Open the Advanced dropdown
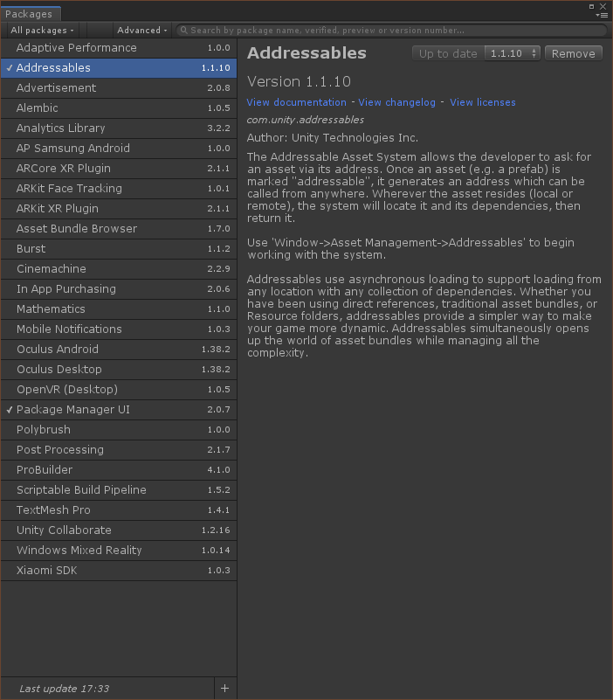 tap(141, 31)
